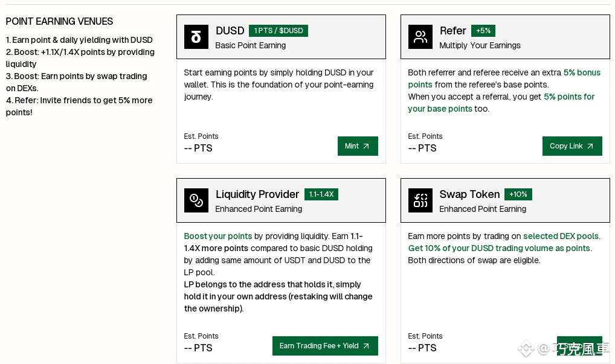The height and width of the screenshot is (364, 615).
Task: Click arrow icon on Earn Trading Fee button
Action: tap(366, 346)
